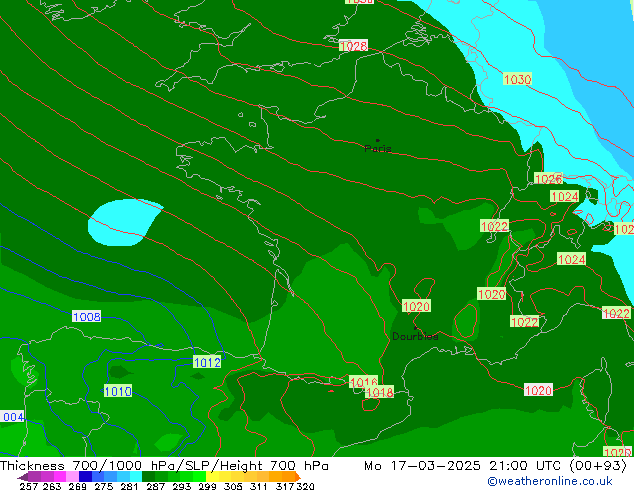This screenshot has height=490, width=634.
Task: Click the legend value 257
Action: [x=29, y=486]
